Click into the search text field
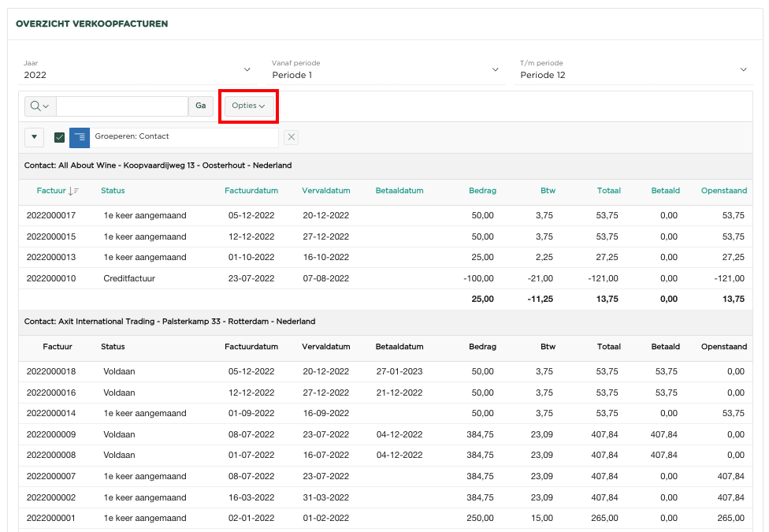 tap(122, 106)
